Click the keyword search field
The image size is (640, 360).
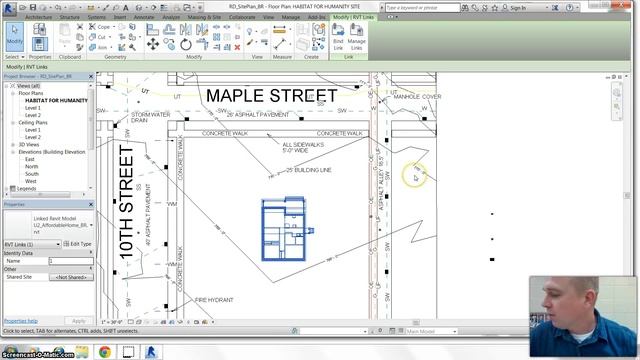(x=422, y=8)
